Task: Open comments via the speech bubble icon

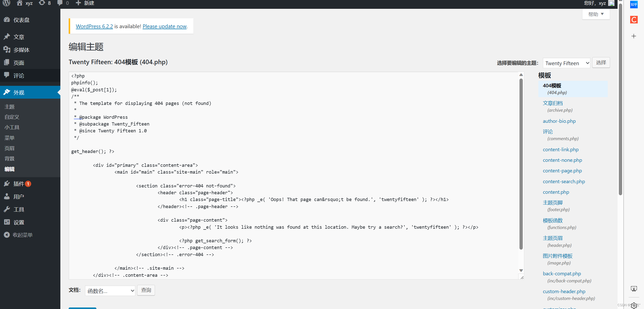Action: coord(60,3)
